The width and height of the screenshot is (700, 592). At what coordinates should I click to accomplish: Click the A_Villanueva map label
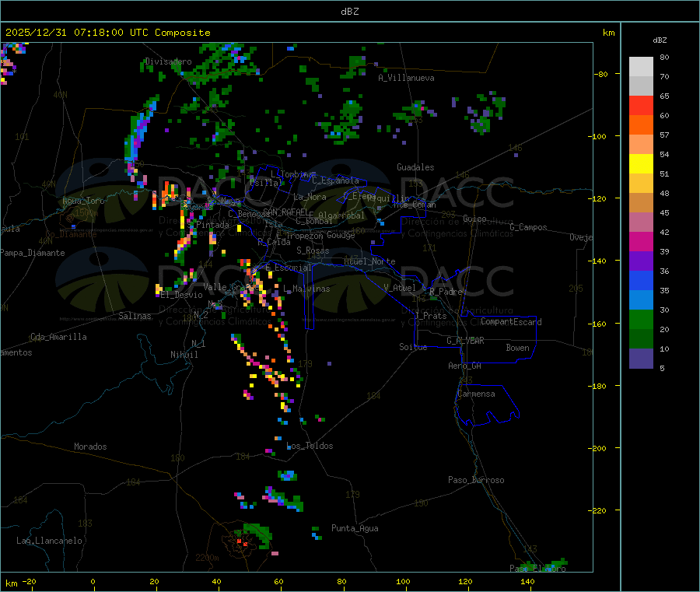coord(406,78)
